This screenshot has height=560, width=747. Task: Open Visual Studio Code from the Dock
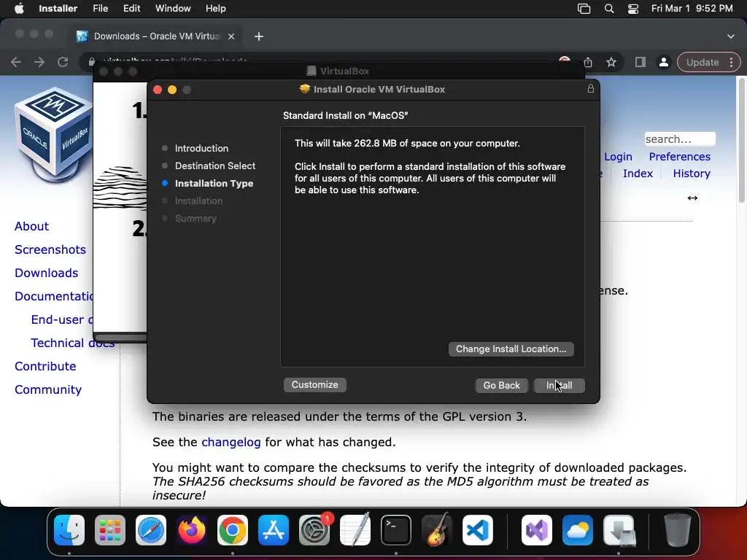(478, 530)
